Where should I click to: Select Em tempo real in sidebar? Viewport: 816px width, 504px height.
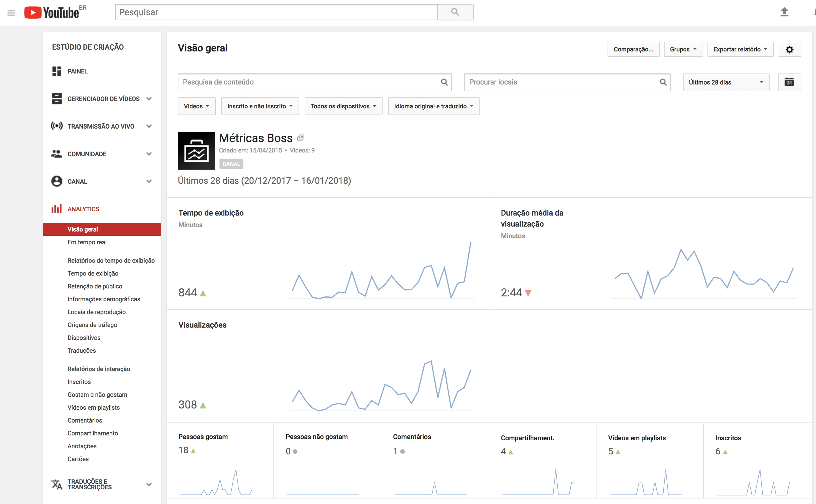point(87,242)
